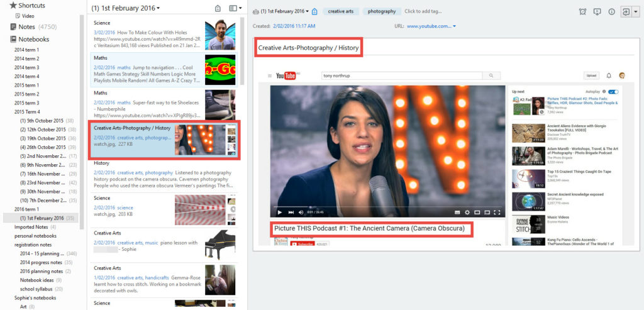Select the 2014 term 1 notebook
644x310 pixels.
click(x=27, y=50)
